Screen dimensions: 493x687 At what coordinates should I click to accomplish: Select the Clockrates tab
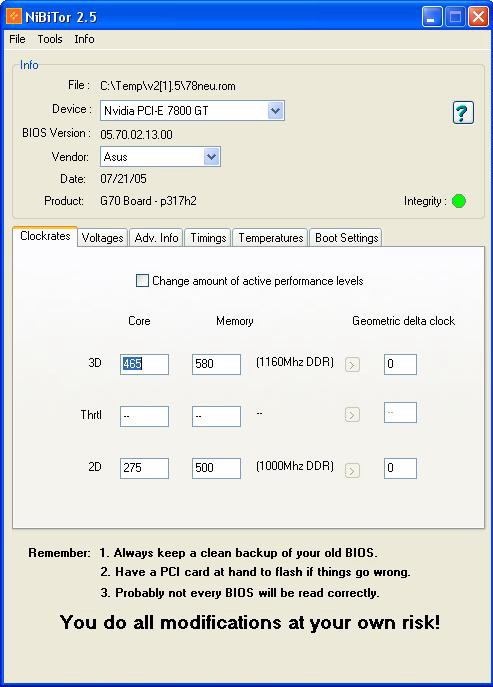point(45,236)
